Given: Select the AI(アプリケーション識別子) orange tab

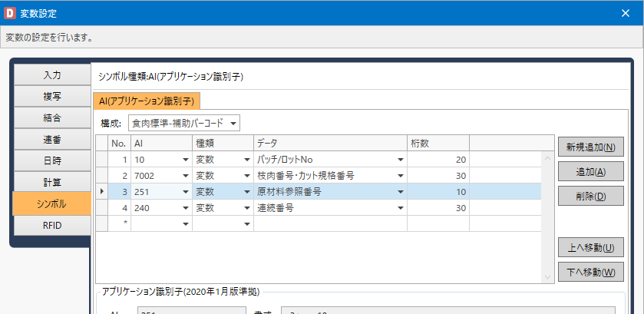Looking at the screenshot, I should [147, 101].
